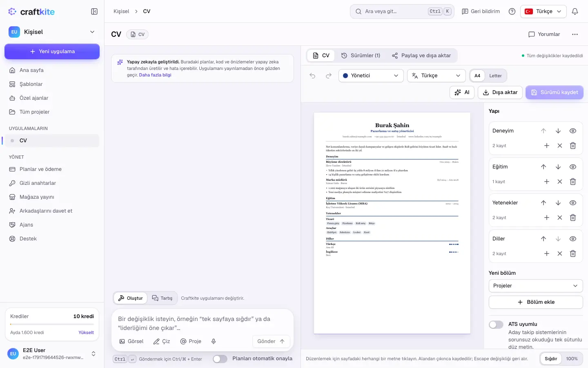Move the Diller section up
This screenshot has width=588, height=368.
543,239
